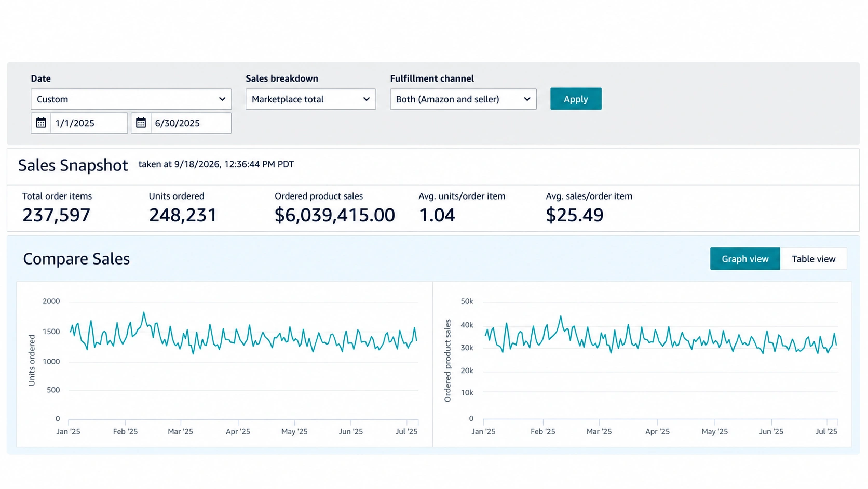Switch to Table view
Screen dimensions: 868x489
813,259
